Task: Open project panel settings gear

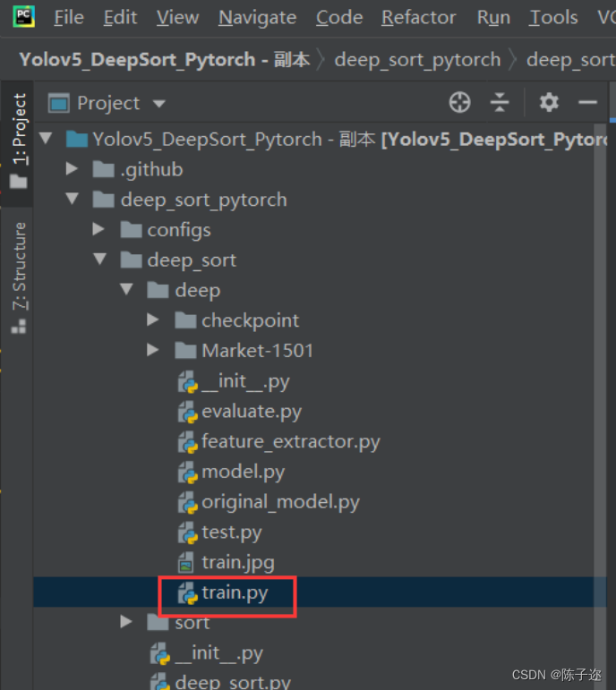Action: (549, 103)
